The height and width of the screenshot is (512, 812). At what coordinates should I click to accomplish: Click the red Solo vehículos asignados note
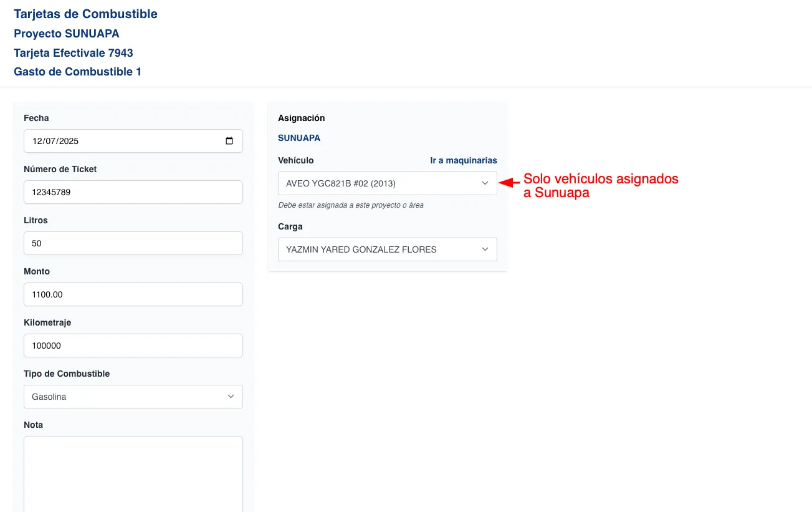click(x=600, y=186)
